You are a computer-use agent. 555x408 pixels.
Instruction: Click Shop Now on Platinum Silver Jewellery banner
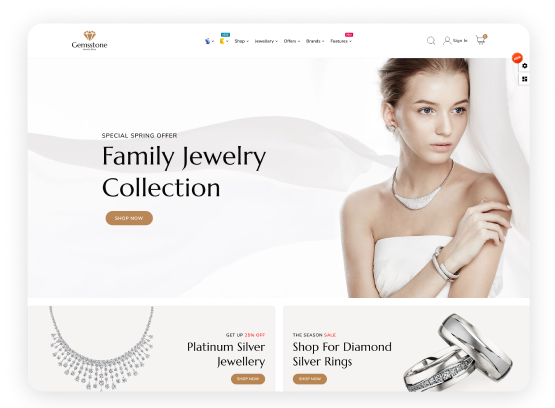pos(248,379)
